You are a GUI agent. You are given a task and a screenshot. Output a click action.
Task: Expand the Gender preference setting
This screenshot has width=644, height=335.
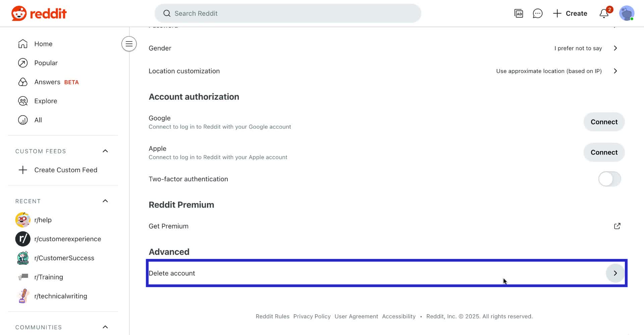[x=615, y=48]
